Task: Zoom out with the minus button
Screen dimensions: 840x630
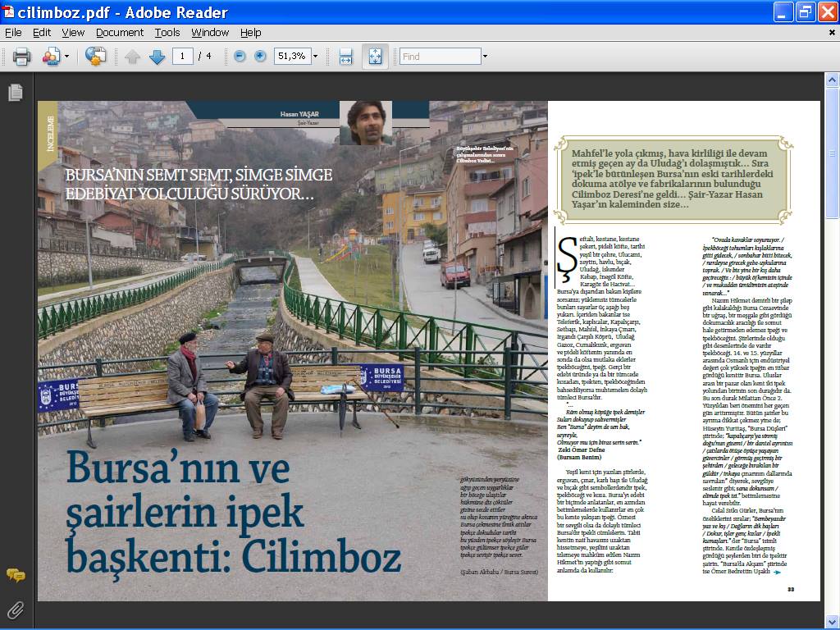Action: point(240,57)
